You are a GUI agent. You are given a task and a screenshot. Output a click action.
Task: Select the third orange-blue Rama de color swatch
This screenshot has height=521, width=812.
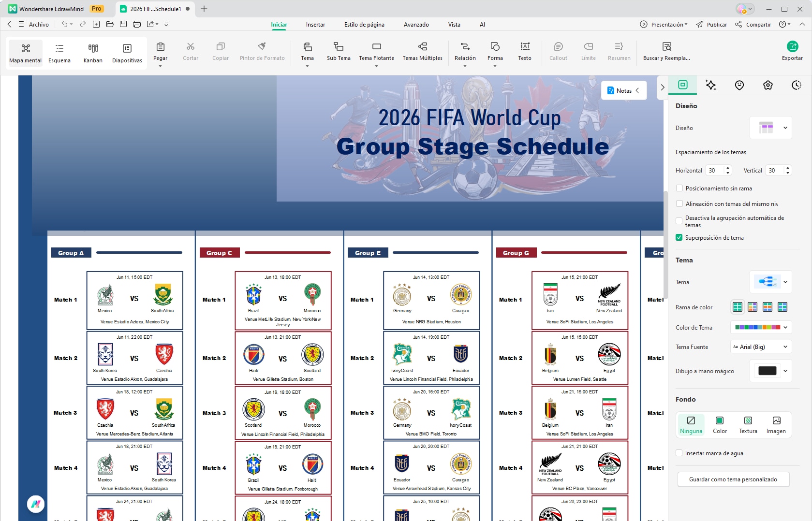(x=768, y=307)
